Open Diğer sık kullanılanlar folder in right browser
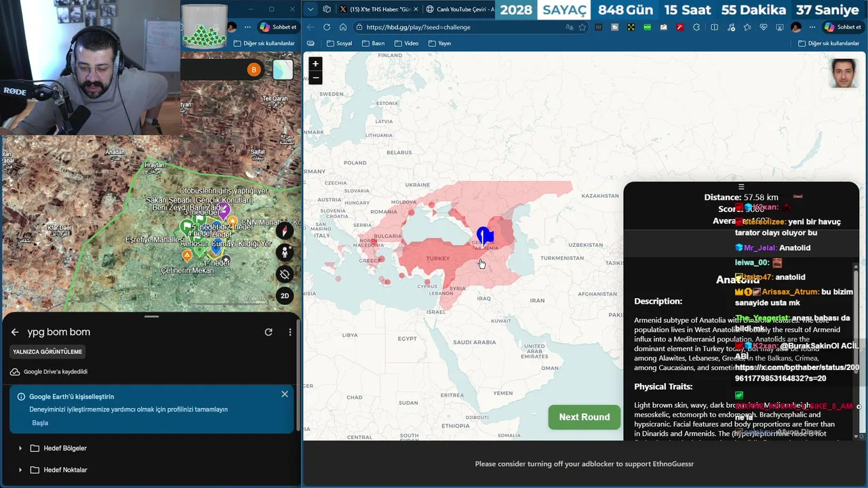868x488 pixels. (x=829, y=43)
